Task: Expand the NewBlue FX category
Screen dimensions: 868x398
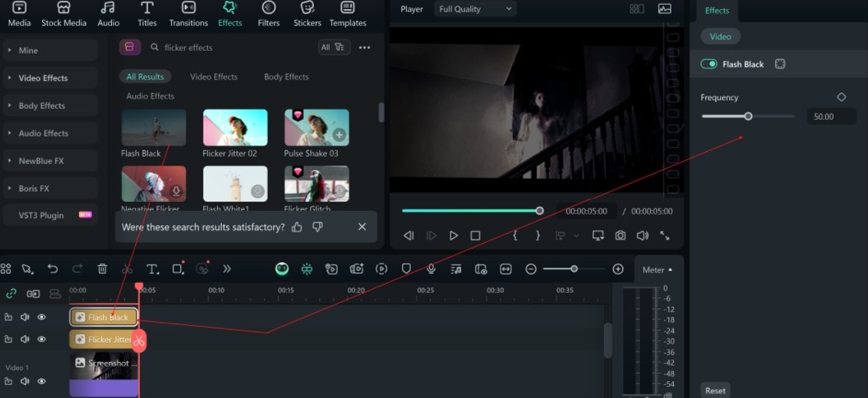Action: [x=50, y=161]
